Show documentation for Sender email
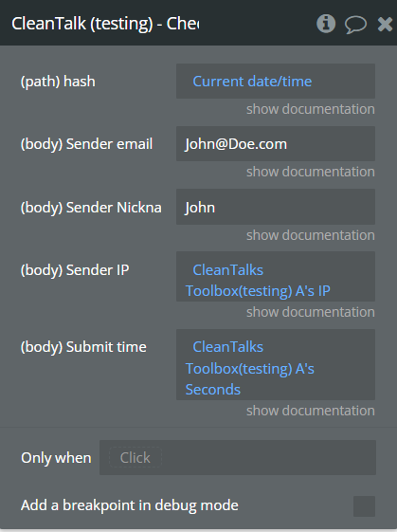The image size is (397, 532). coord(311,172)
